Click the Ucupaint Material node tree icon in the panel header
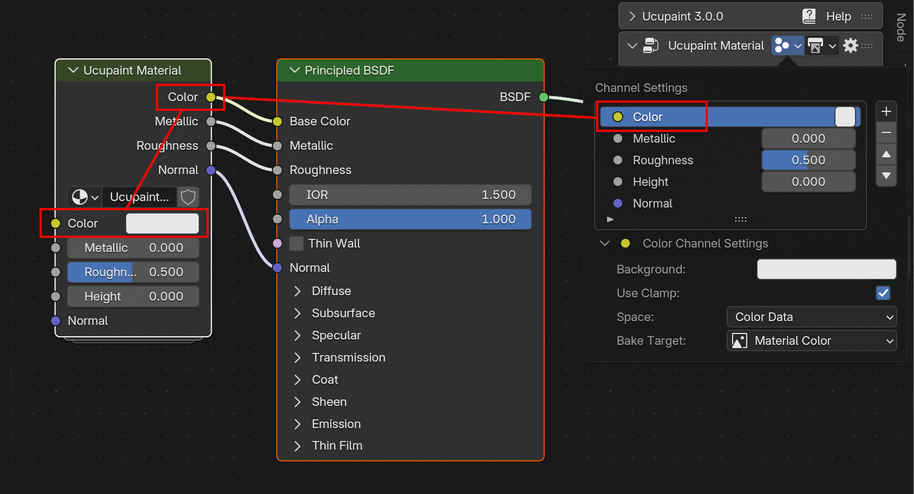Viewport: 914px width, 494px height. pos(651,45)
